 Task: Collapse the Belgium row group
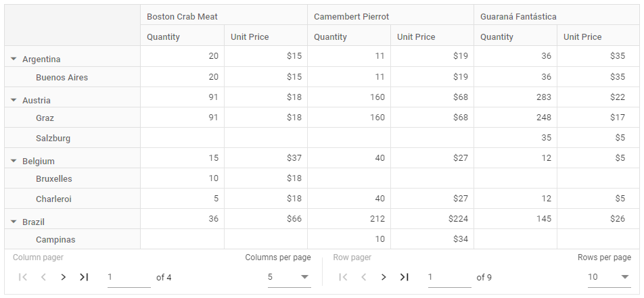pyautogui.click(x=14, y=161)
